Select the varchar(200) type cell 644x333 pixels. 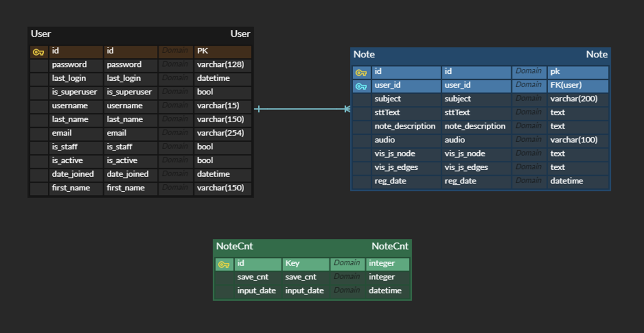tap(578, 99)
